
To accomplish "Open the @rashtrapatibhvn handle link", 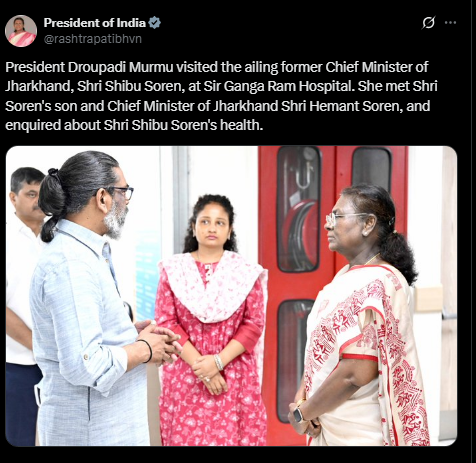I will click(93, 39).
